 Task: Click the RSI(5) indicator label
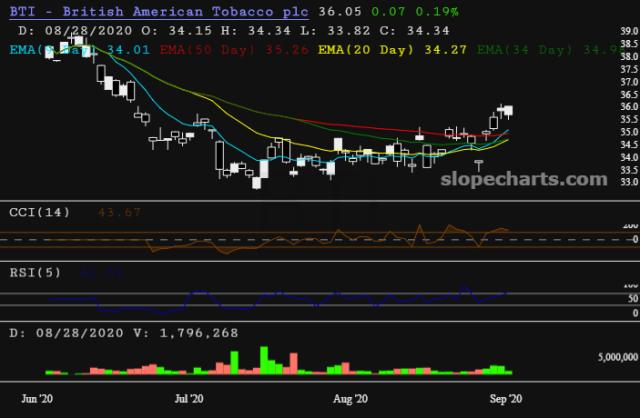point(35,272)
